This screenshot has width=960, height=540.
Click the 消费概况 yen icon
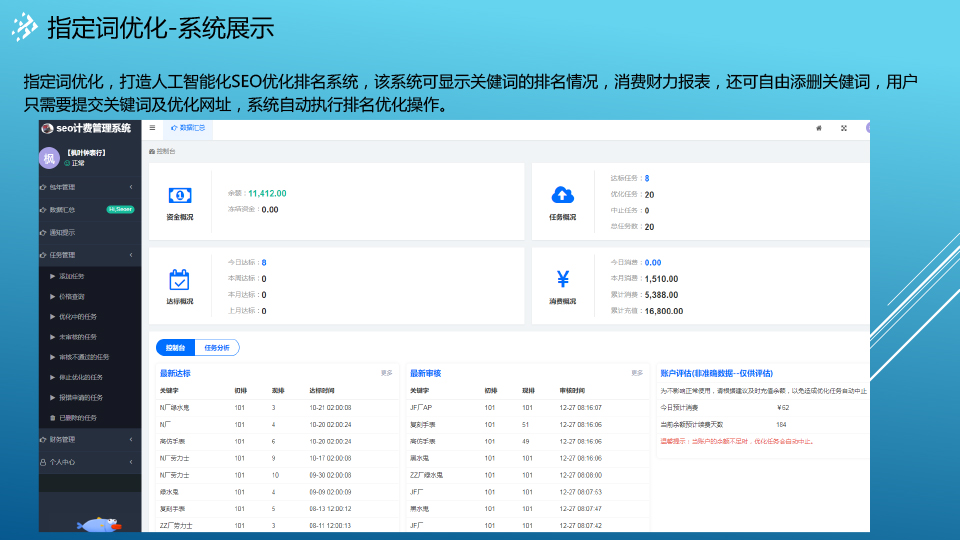[562, 279]
